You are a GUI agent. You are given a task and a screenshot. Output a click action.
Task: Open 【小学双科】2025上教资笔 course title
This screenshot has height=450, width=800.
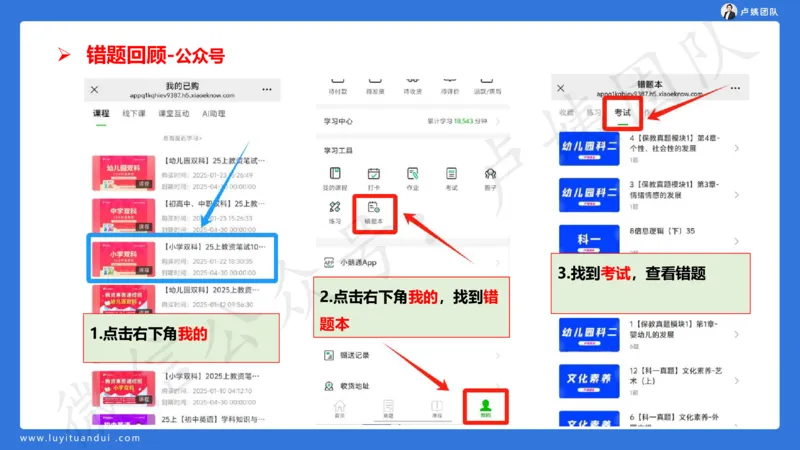[211, 376]
